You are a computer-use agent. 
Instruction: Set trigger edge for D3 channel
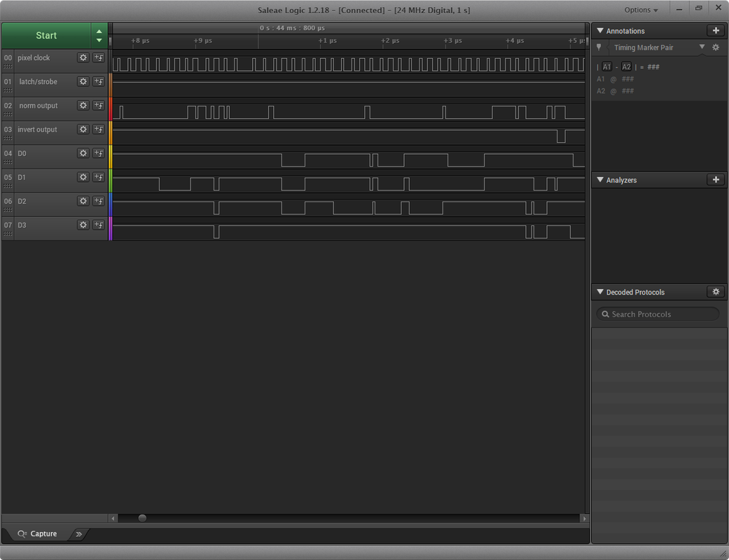tap(99, 225)
